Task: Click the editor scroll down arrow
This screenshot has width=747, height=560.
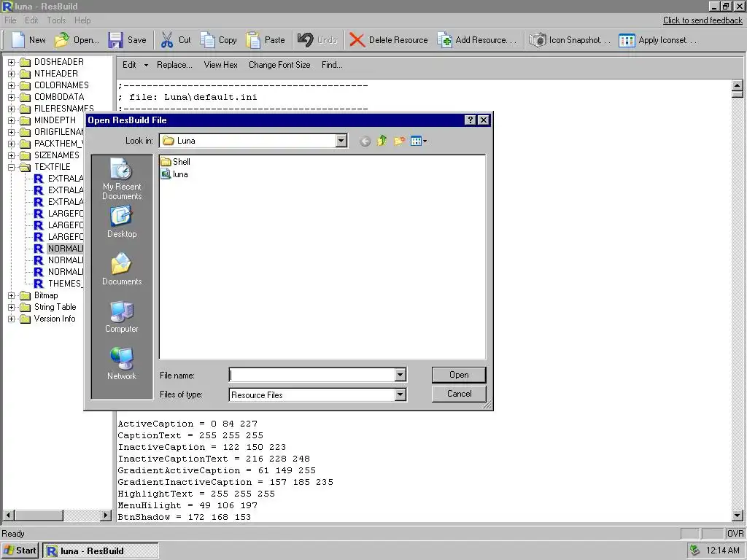Action: click(x=737, y=516)
